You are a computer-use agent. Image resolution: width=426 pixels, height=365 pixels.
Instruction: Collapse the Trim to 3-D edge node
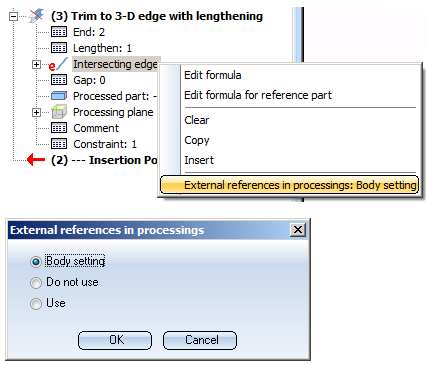click(13, 16)
